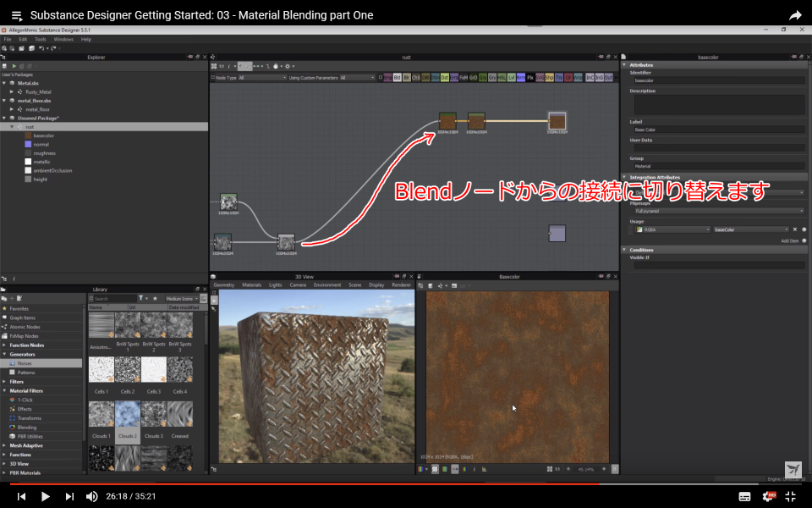Open the Edit menu
Viewport: 812px width, 508px height.
point(23,40)
